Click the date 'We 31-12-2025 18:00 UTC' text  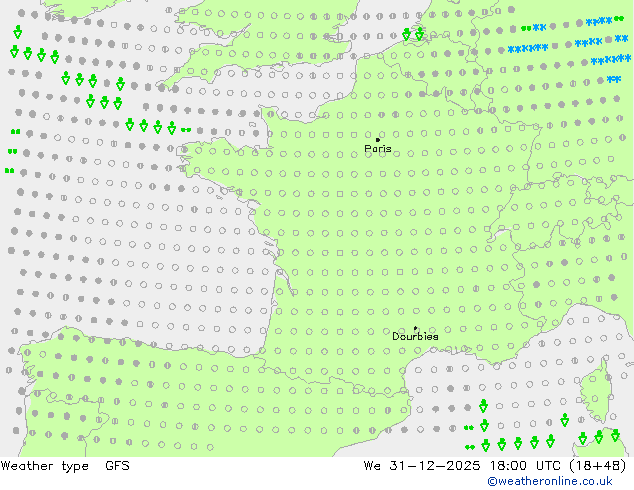[464, 466]
